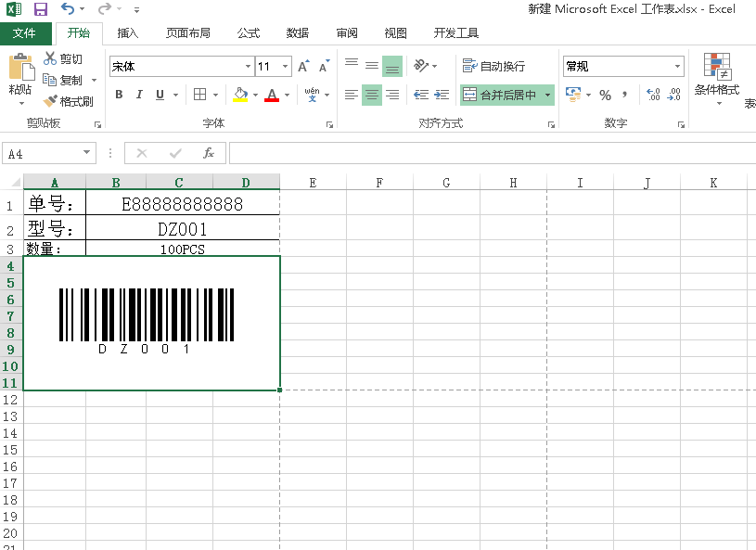Expand the number format dropdown 常规
Viewport: 756px width, 550px height.
click(677, 67)
